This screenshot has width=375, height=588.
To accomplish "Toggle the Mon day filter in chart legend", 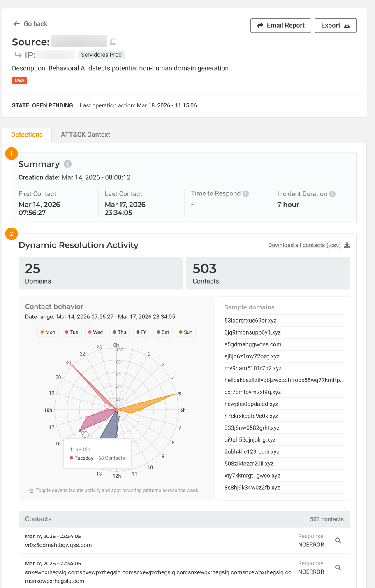I will 48,332.
